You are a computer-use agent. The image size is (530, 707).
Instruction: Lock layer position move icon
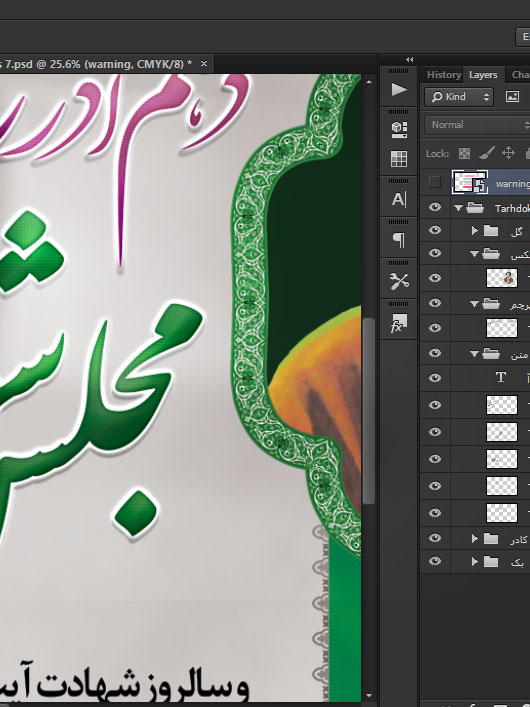point(508,153)
